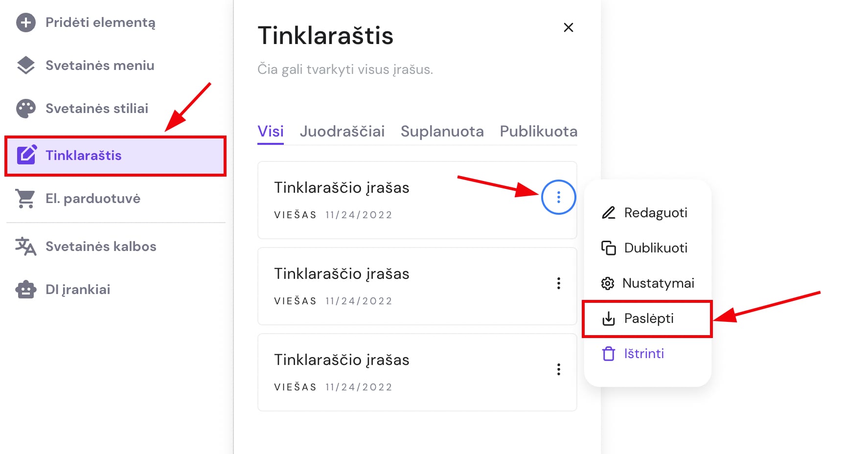Click the Redaguoti pencil icon
868x454 pixels.
click(x=608, y=212)
